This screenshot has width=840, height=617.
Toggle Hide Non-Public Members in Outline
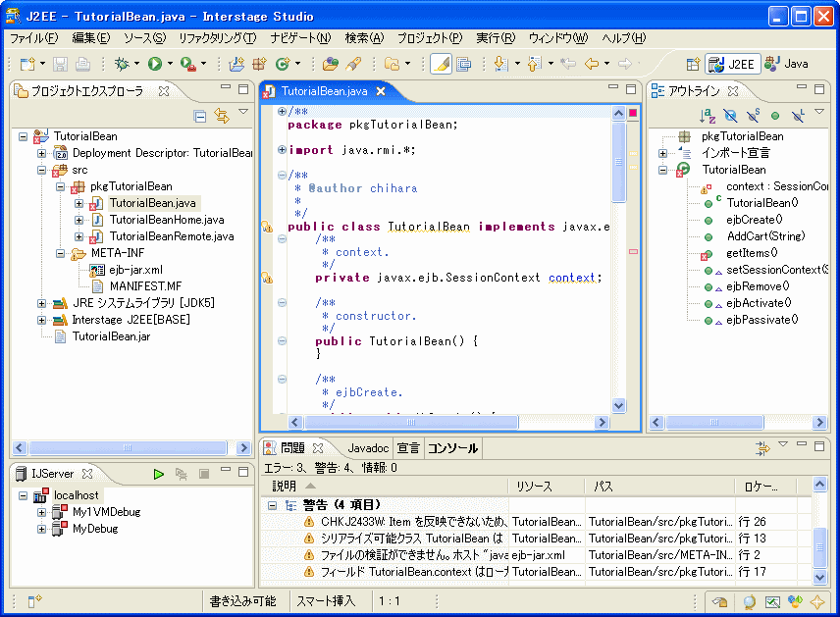775,116
